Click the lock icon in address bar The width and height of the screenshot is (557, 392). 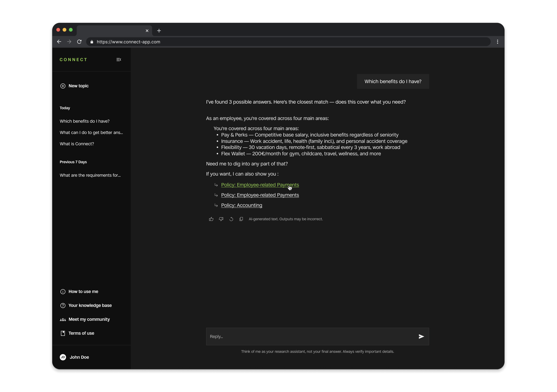click(x=92, y=42)
